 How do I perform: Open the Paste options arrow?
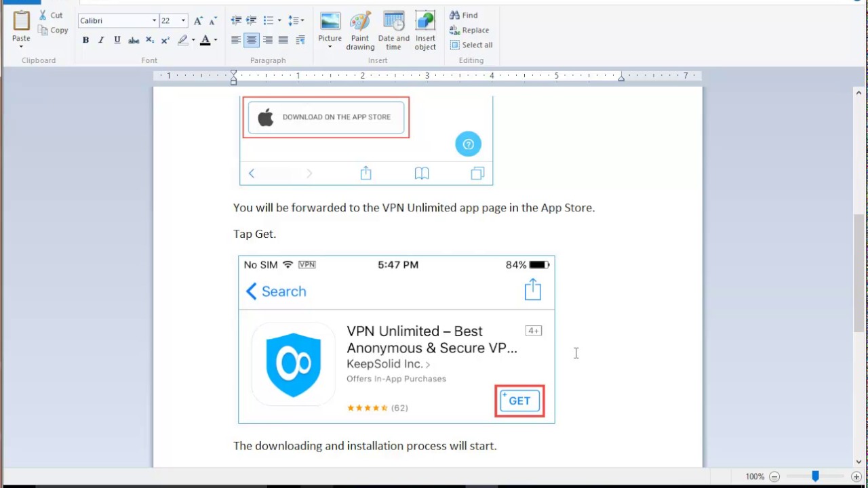point(21,47)
